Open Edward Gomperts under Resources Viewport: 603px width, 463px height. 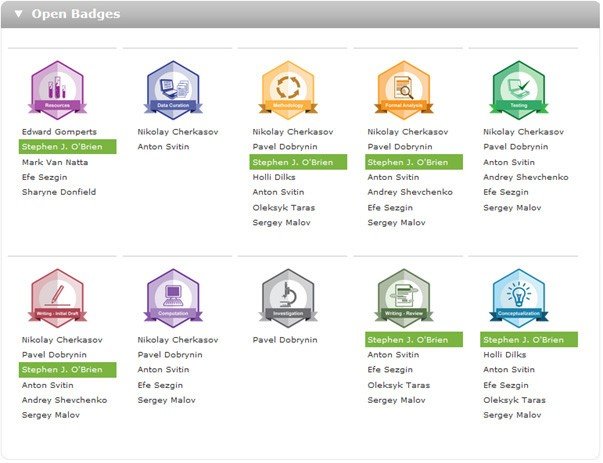click(x=59, y=132)
